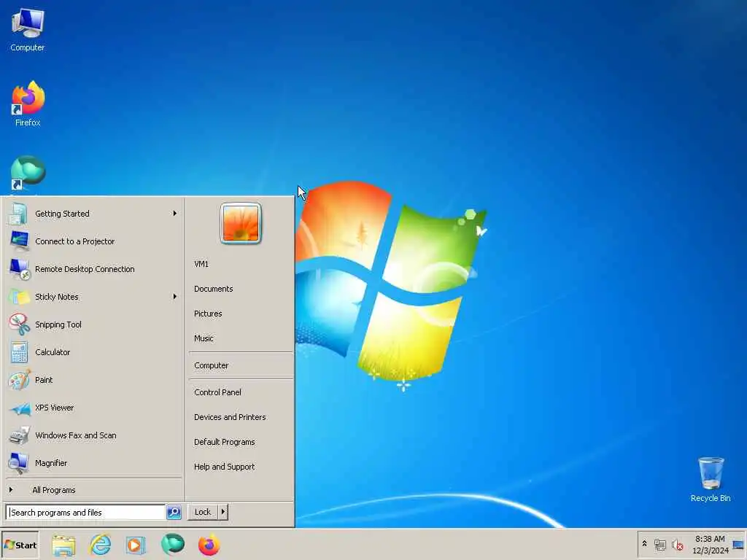Open Devices and Printers
Screen dimensions: 747x560
tap(230, 417)
